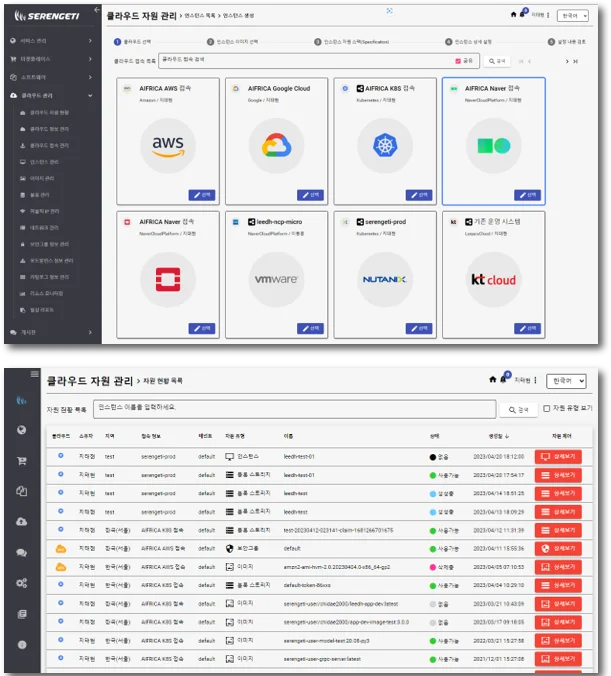Open 인스턴스 관리 in the sidebar submenu
Viewport: 611px width, 676px height.
point(45,161)
